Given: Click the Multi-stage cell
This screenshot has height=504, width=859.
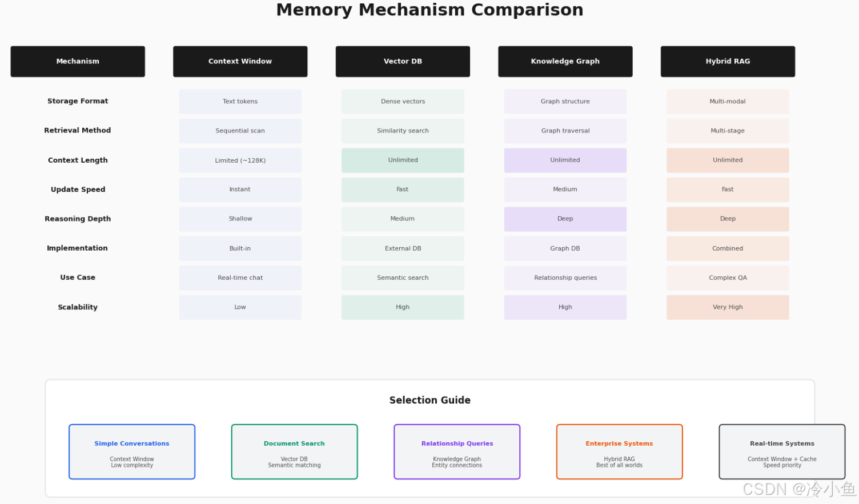Looking at the screenshot, I should pos(728,131).
